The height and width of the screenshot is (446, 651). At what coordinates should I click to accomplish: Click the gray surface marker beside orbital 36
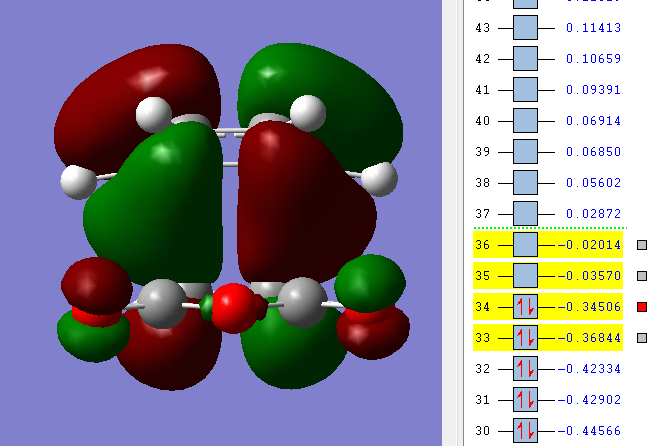[x=642, y=245]
